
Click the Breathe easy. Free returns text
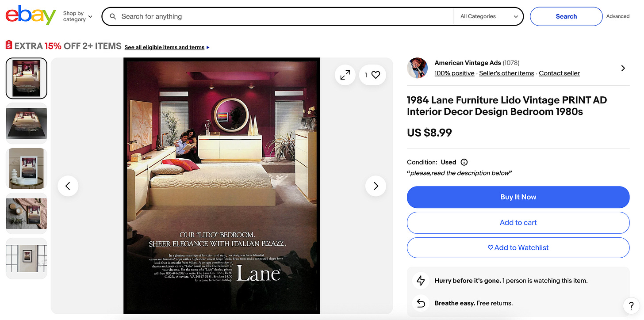pos(474,303)
